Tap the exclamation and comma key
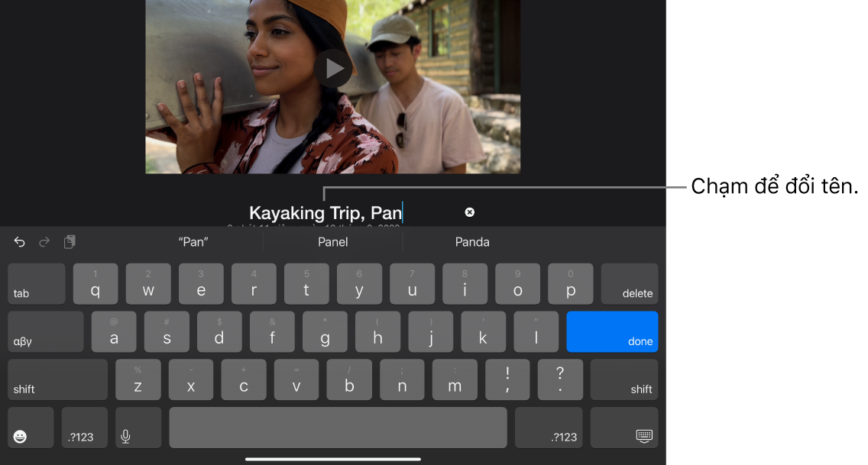Viewport: 868px width, 465px height. coord(507,379)
